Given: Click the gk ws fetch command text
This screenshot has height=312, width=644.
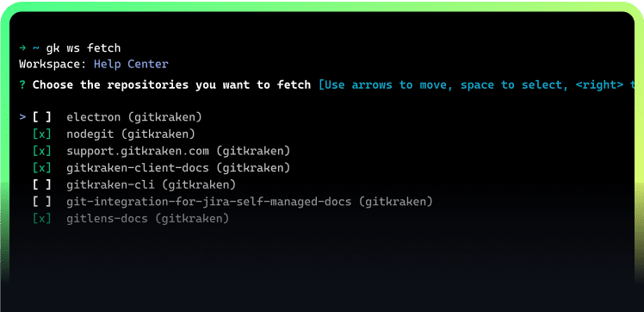Looking at the screenshot, I should coord(84,48).
